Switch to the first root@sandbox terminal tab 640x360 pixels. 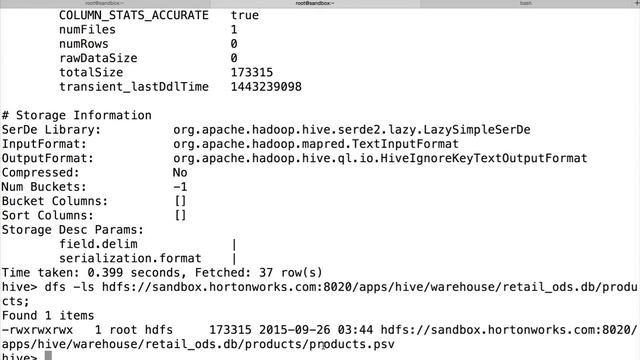pos(105,3)
